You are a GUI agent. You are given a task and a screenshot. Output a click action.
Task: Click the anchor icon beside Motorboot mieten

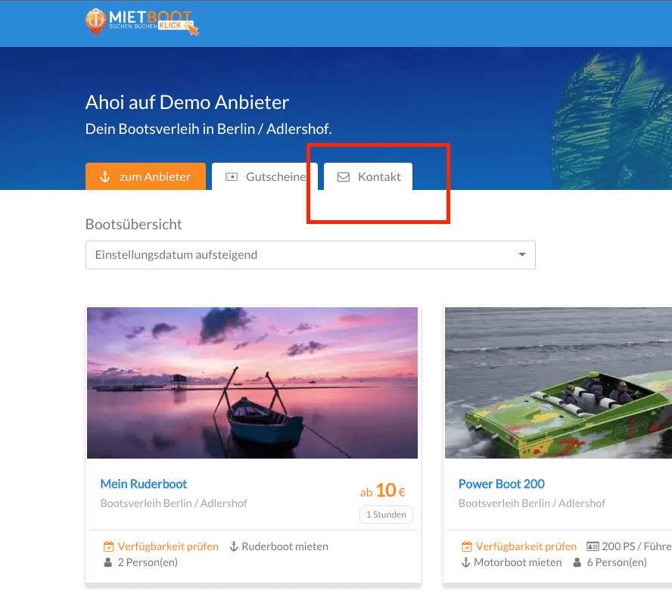(x=466, y=562)
